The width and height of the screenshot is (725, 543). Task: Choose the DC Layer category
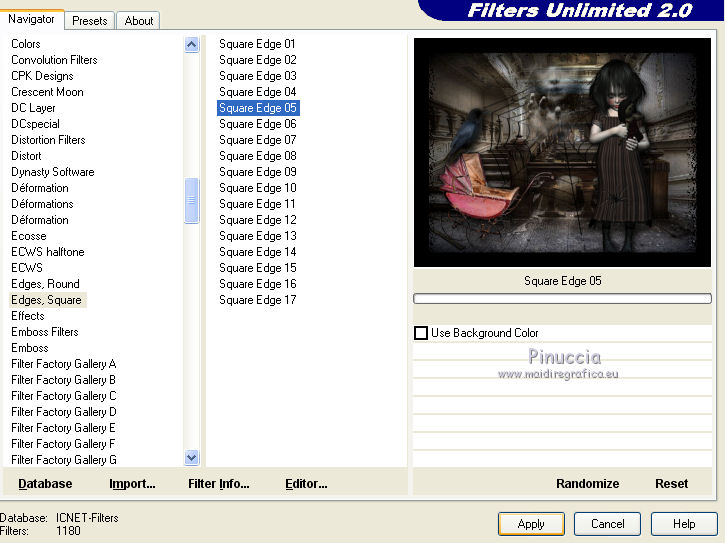tap(33, 108)
